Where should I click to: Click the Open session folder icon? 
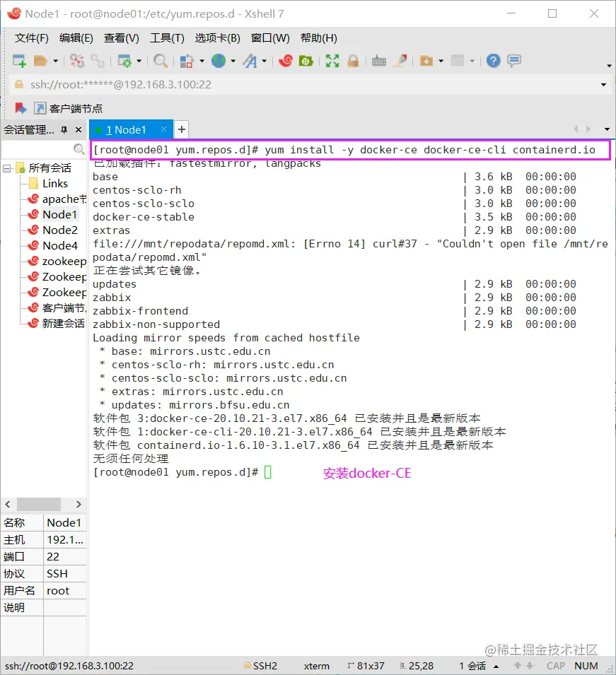[40, 61]
